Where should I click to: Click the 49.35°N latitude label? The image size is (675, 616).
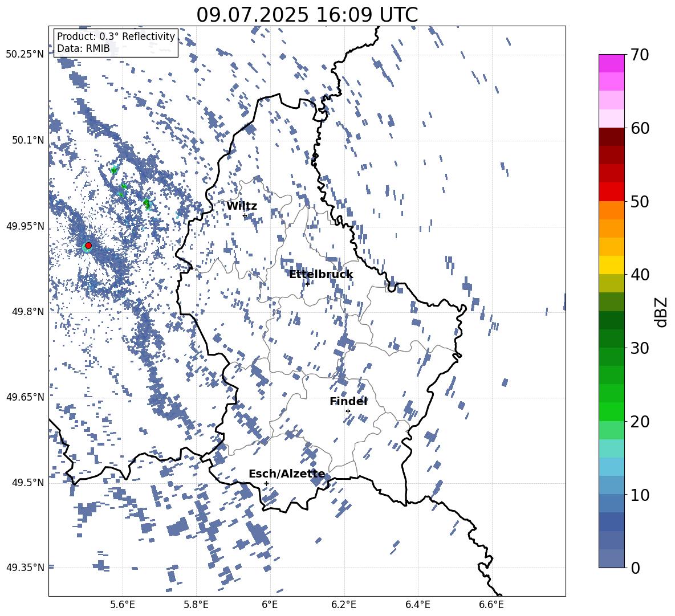coord(25,568)
